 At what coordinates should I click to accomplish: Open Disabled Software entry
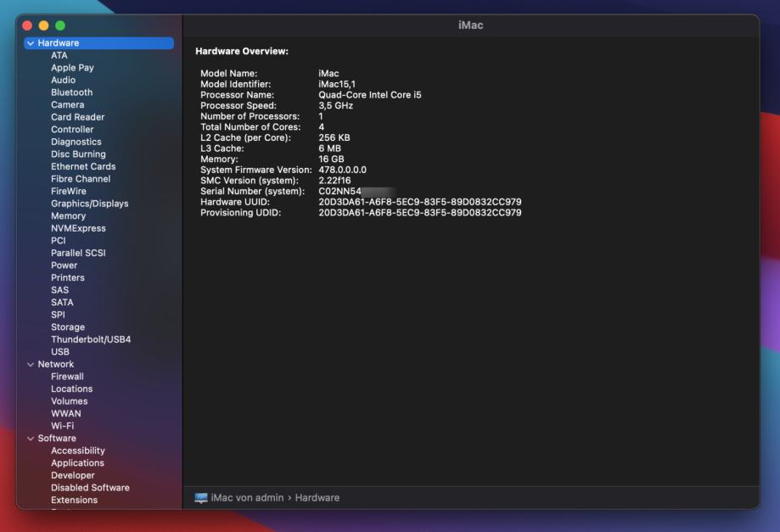90,488
